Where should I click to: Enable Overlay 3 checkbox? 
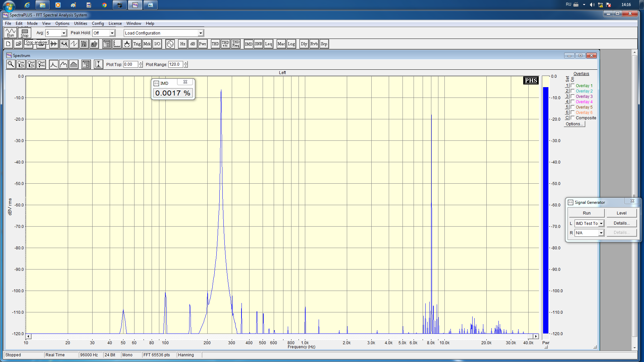click(x=573, y=96)
